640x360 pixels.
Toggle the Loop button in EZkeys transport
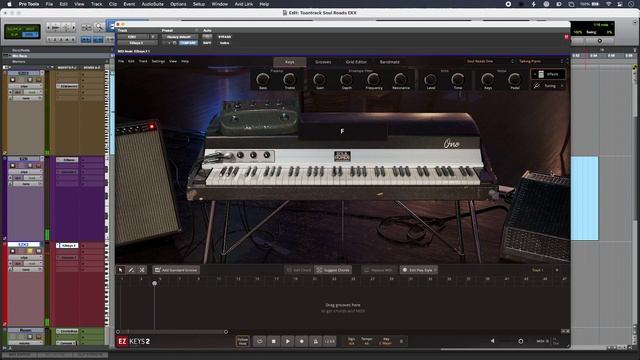coord(260,341)
